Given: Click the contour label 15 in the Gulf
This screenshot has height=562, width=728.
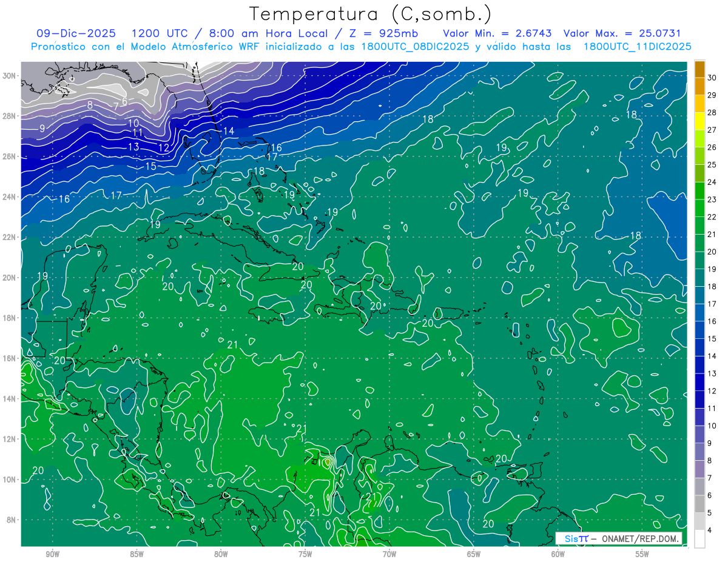Looking at the screenshot, I should (x=150, y=166).
